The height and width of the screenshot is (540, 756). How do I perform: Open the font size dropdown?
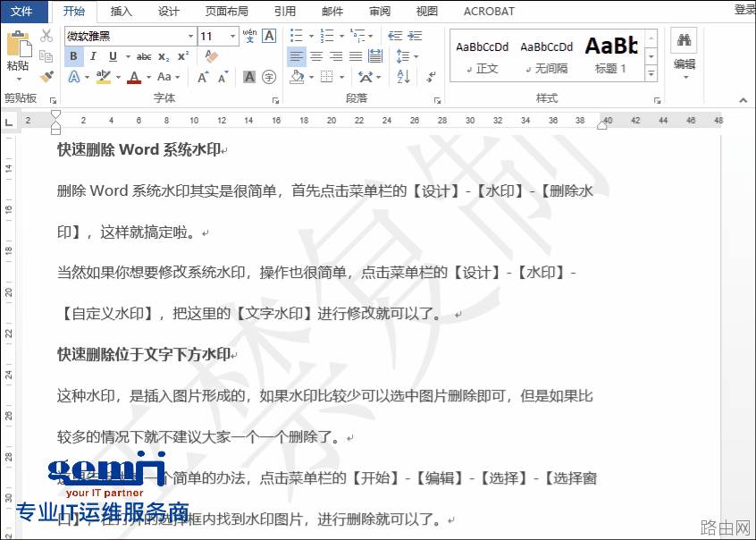[x=233, y=36]
